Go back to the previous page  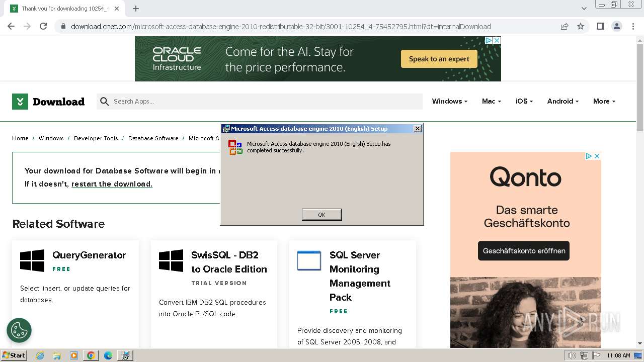[11, 26]
